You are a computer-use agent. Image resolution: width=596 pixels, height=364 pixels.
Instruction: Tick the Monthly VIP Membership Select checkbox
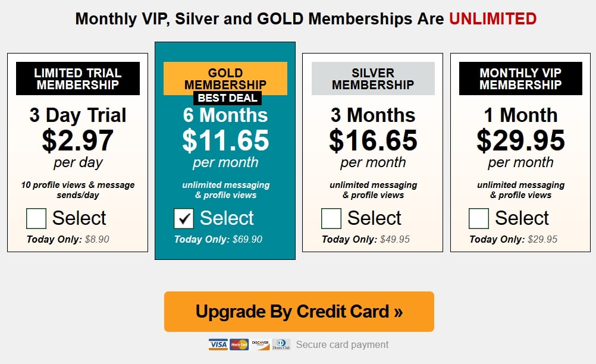(479, 219)
